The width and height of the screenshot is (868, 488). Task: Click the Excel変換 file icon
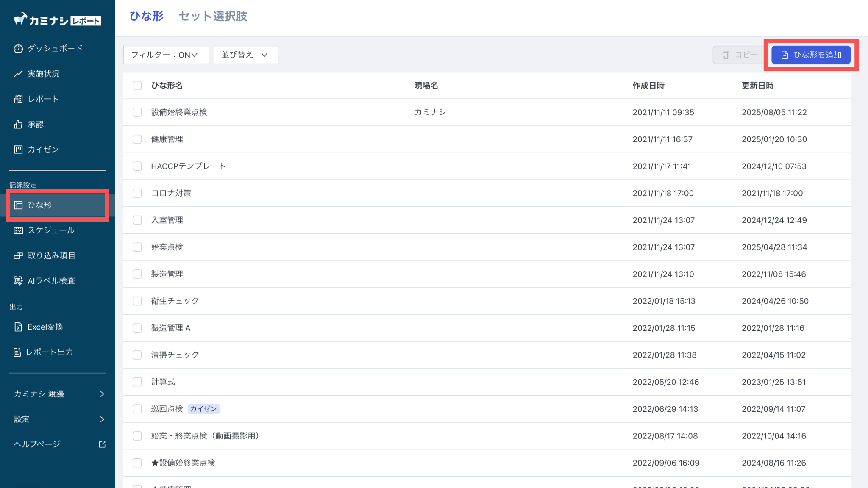coord(18,327)
